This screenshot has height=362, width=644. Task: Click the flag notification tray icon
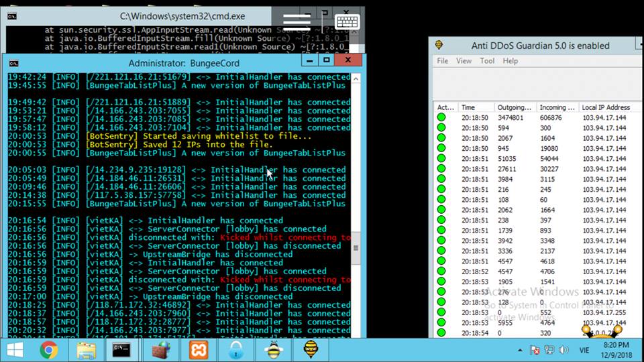pyautogui.click(x=535, y=350)
